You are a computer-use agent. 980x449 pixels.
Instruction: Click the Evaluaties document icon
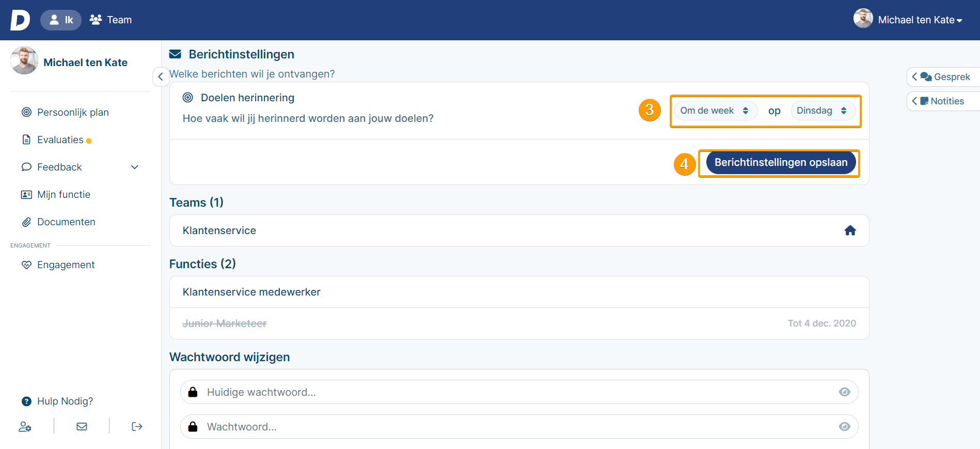[26, 140]
